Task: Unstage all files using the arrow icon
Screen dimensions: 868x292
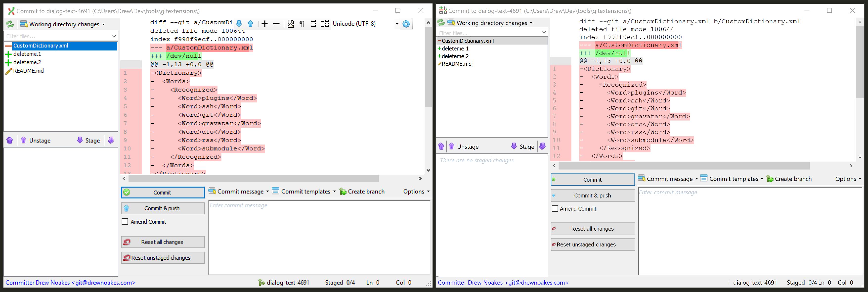Action: point(10,140)
